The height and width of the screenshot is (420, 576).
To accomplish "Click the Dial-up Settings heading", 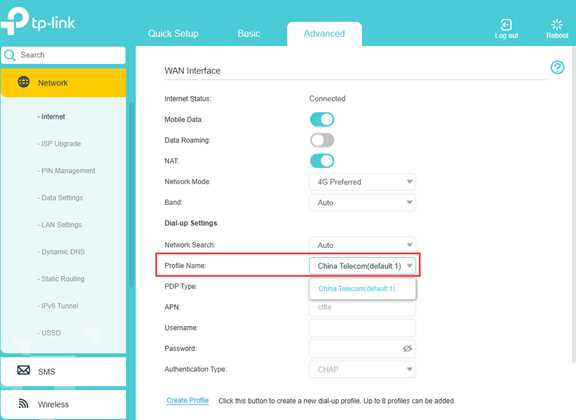I will point(191,223).
